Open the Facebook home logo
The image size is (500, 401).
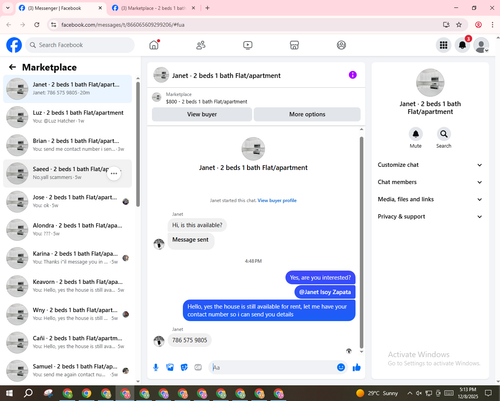[x=14, y=45]
